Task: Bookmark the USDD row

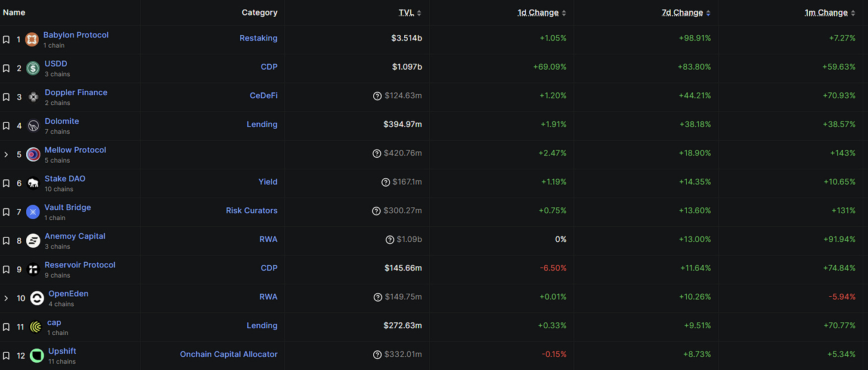Action: (6, 69)
